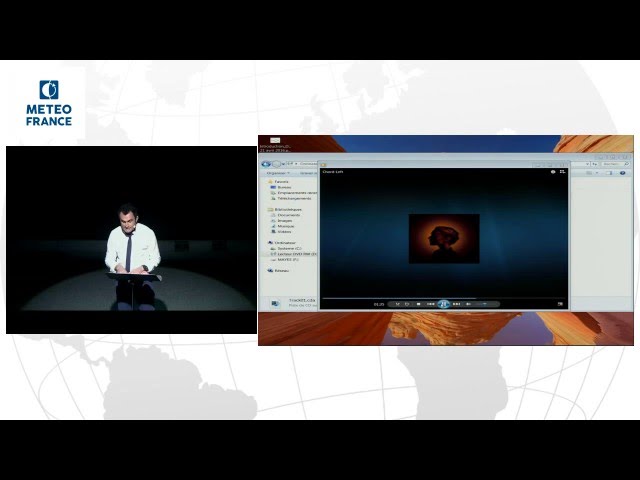This screenshot has height=480, width=640.
Task: Click the album art thumbnail
Action: tap(444, 238)
